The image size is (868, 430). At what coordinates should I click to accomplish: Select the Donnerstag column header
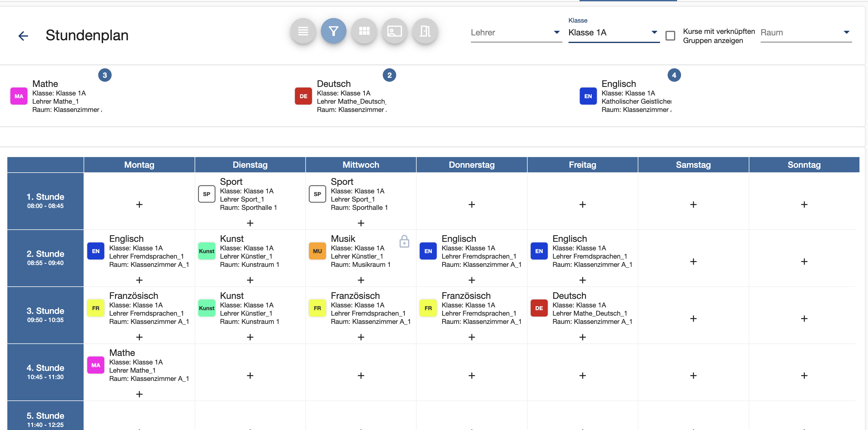(x=472, y=165)
